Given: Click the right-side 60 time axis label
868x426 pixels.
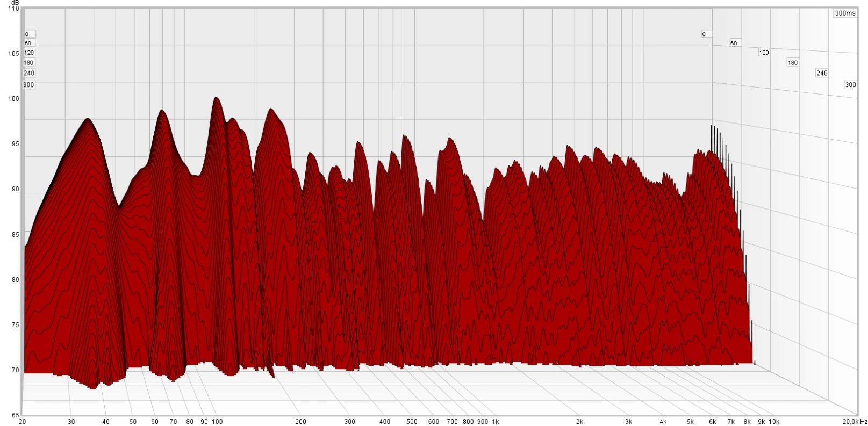Looking at the screenshot, I should (734, 43).
